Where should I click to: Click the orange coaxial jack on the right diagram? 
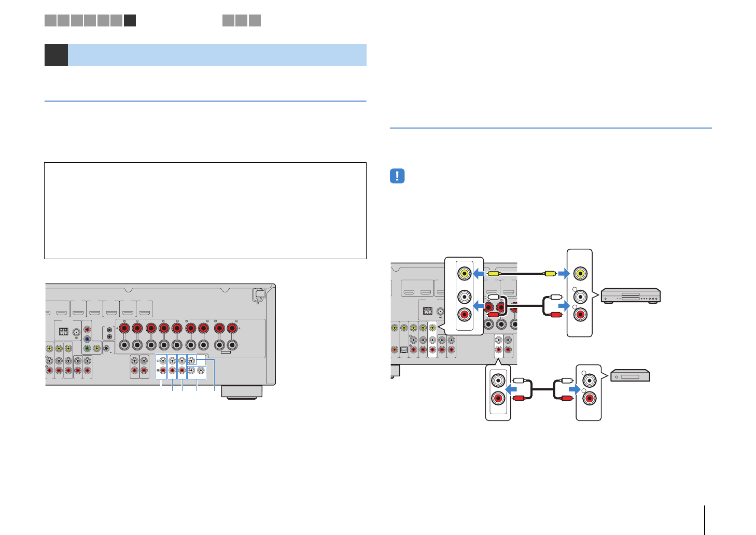point(395,350)
